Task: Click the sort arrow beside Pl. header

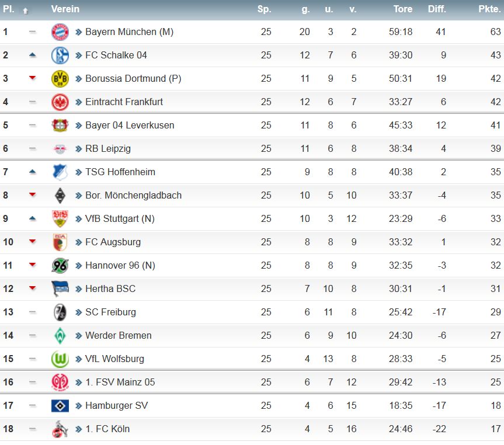Action: [x=25, y=10]
